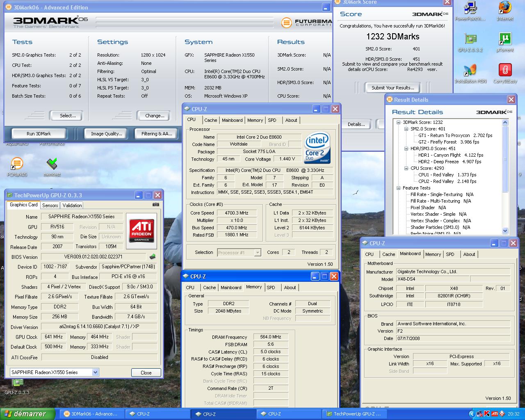
Task: Click the DRAM Frequency value 564.0 MHz
Action: tap(271, 337)
